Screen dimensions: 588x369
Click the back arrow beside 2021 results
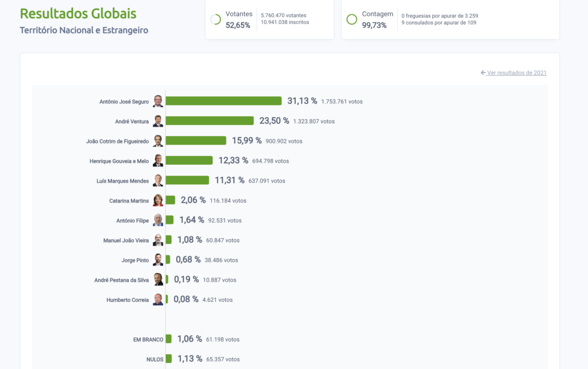click(483, 73)
